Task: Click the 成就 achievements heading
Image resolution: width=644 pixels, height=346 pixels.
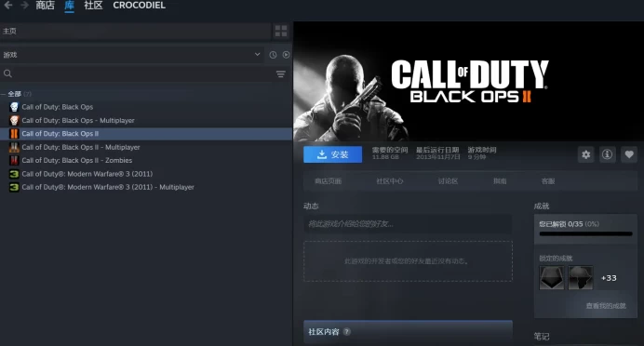Action: (x=542, y=206)
